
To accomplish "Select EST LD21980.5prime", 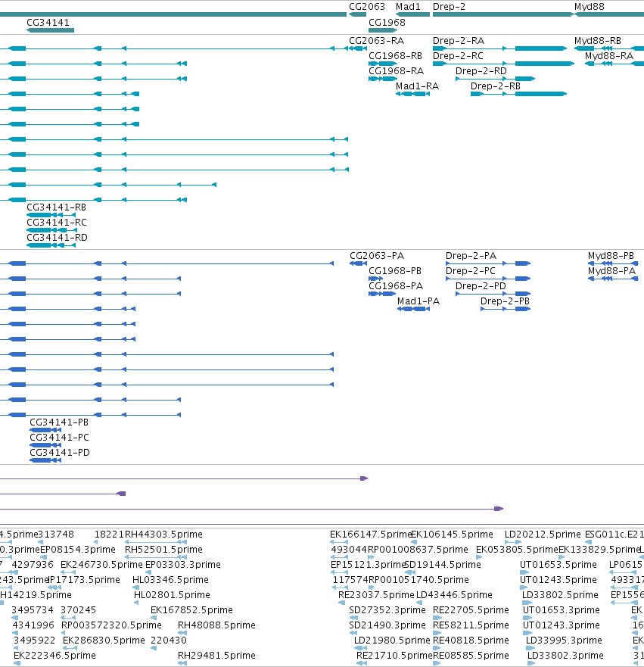I will click(x=392, y=641).
